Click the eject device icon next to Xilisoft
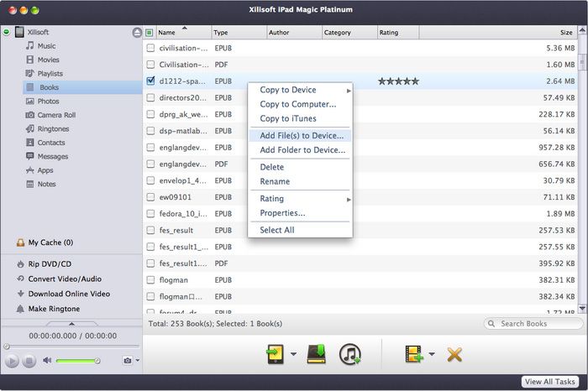 (x=137, y=33)
